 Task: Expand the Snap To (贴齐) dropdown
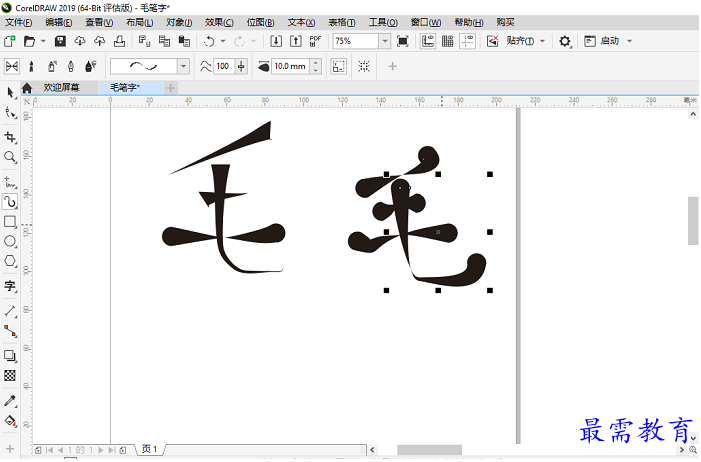pos(542,41)
